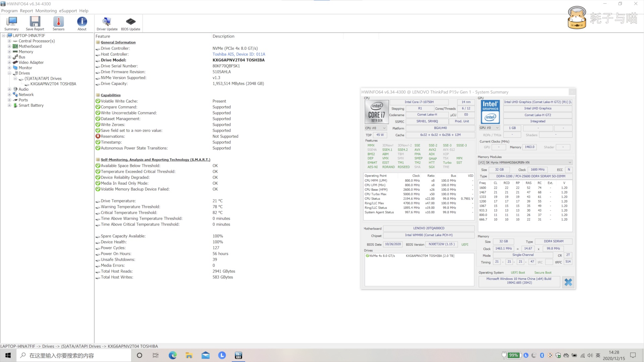Collapse the (S)ATA/ATAPI Drives node

(x=15, y=78)
